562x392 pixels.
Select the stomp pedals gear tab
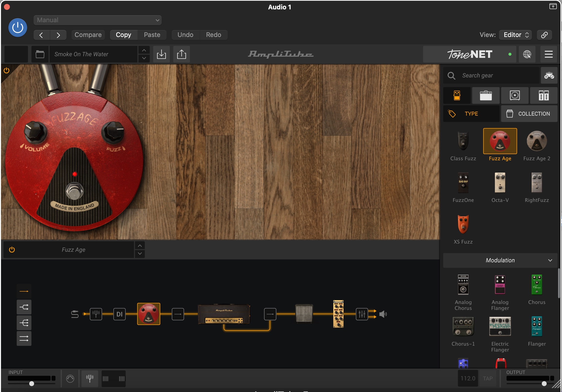457,95
